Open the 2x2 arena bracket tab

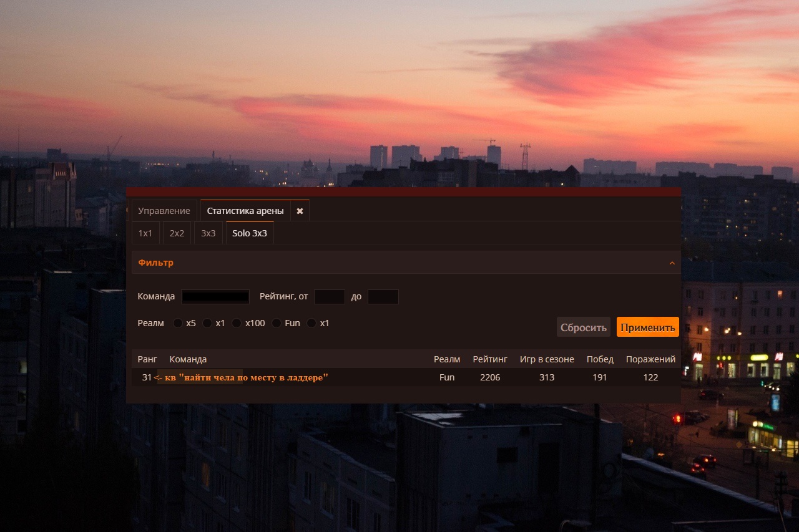click(177, 233)
